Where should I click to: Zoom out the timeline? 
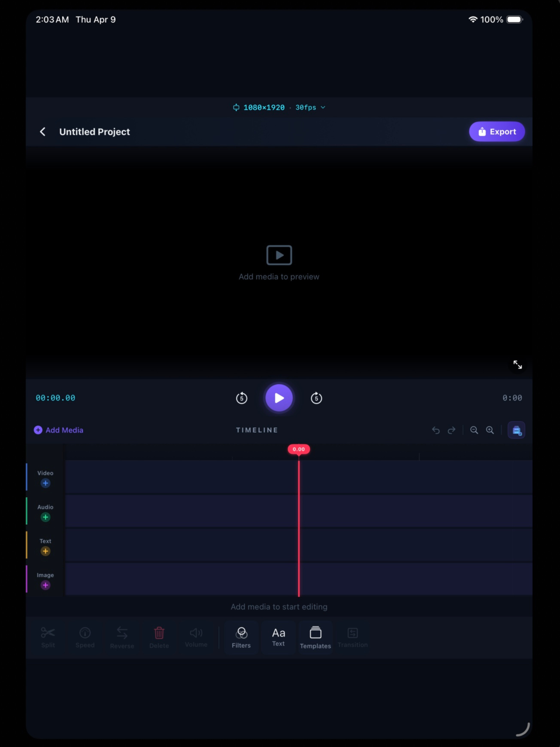474,430
